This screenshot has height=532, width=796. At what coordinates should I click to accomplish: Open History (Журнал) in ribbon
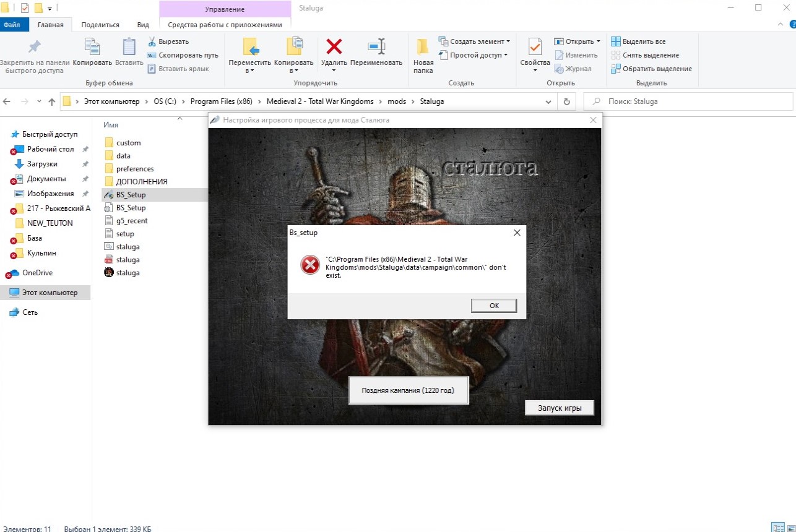[573, 69]
